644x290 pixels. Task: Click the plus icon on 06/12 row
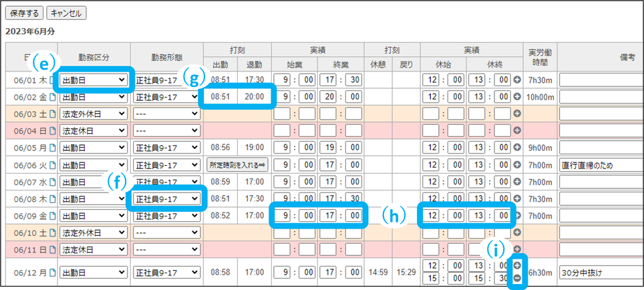point(517,266)
